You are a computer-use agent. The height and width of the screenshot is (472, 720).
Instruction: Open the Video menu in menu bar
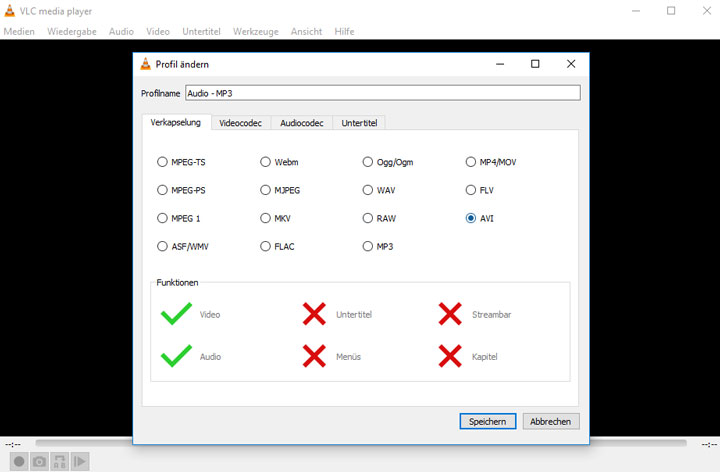[158, 32]
